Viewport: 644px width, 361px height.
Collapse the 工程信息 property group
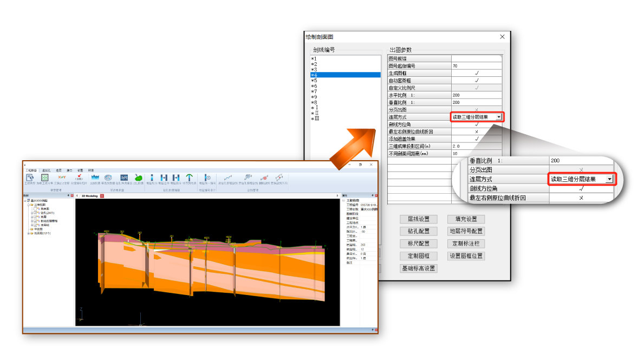344,201
